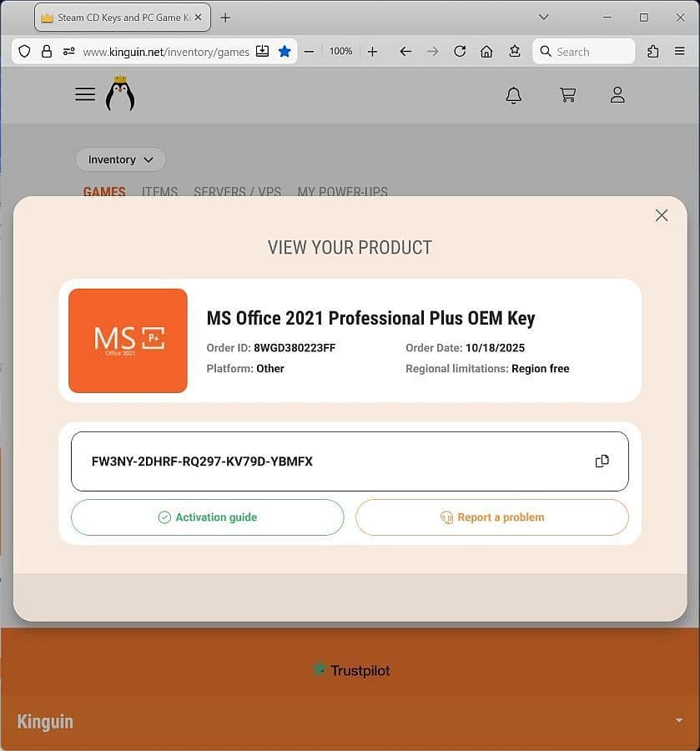This screenshot has width=700, height=751.
Task: Click the browser Search field
Action: pyautogui.click(x=584, y=52)
